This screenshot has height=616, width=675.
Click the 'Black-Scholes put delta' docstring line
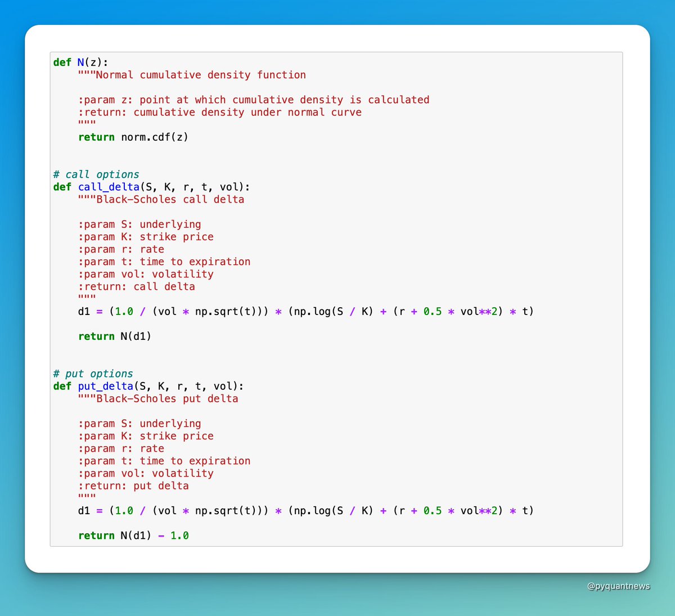[158, 398]
